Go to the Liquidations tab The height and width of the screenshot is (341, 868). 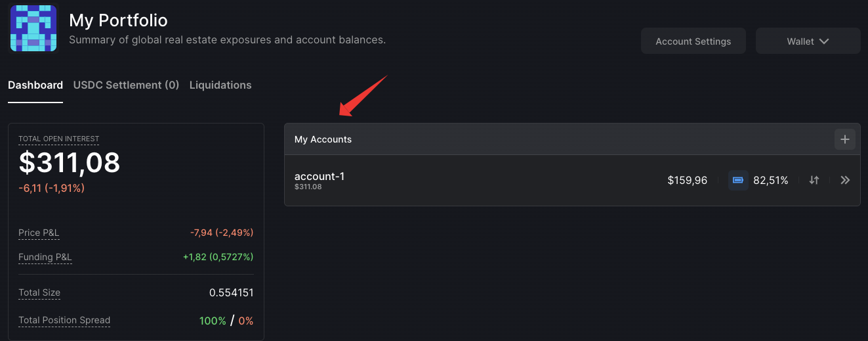tap(220, 85)
